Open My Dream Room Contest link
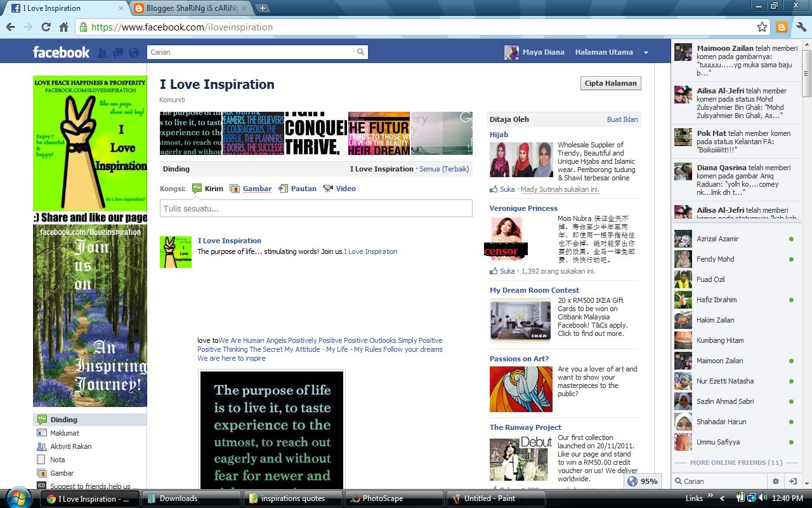 coord(534,290)
